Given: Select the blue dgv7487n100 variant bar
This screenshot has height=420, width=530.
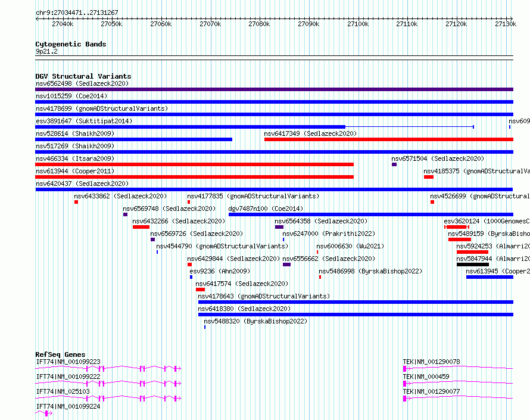Looking at the screenshot, I should coord(371,214).
